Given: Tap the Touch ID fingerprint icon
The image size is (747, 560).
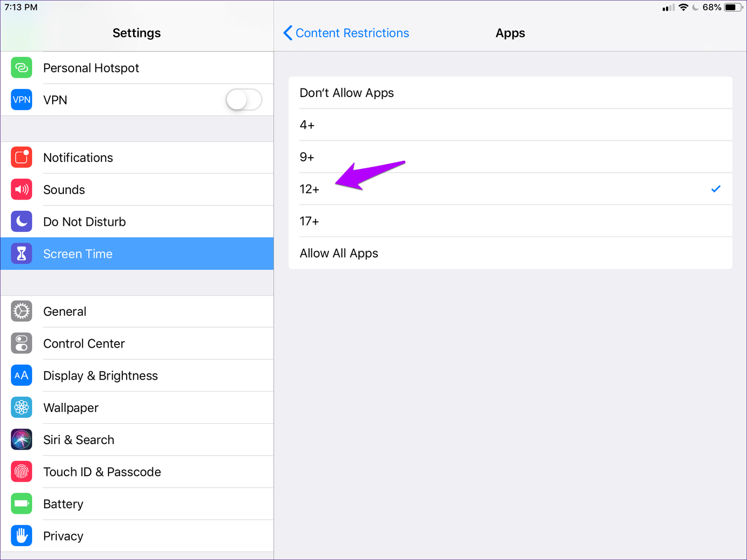Looking at the screenshot, I should 21,472.
